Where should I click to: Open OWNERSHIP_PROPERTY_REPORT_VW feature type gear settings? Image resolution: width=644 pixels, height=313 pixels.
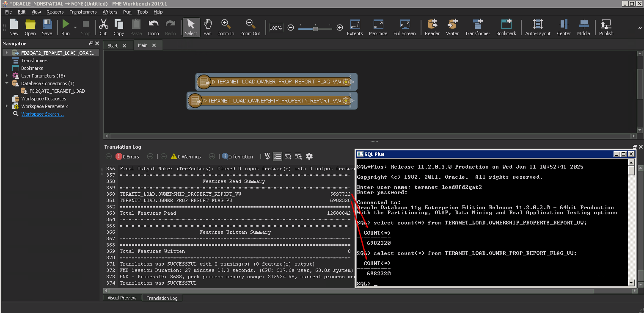346,101
